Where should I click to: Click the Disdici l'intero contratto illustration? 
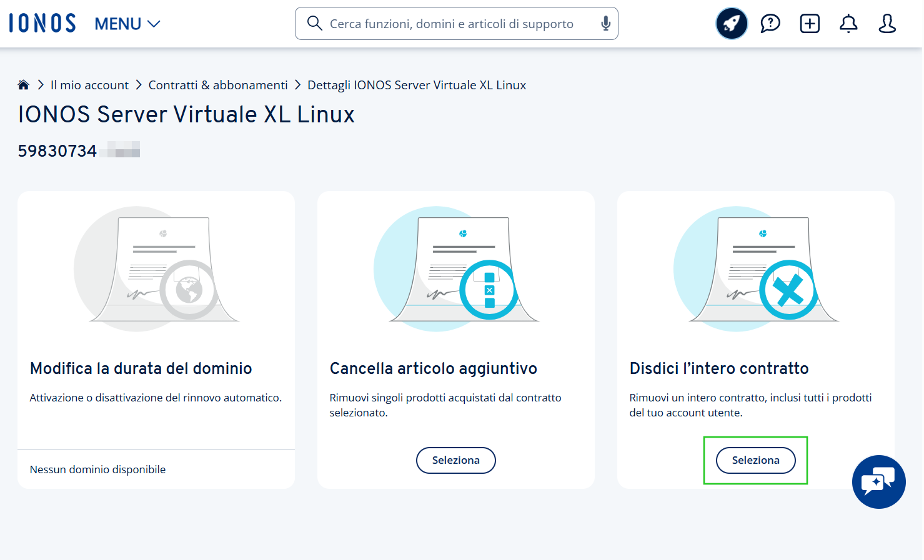coord(756,268)
